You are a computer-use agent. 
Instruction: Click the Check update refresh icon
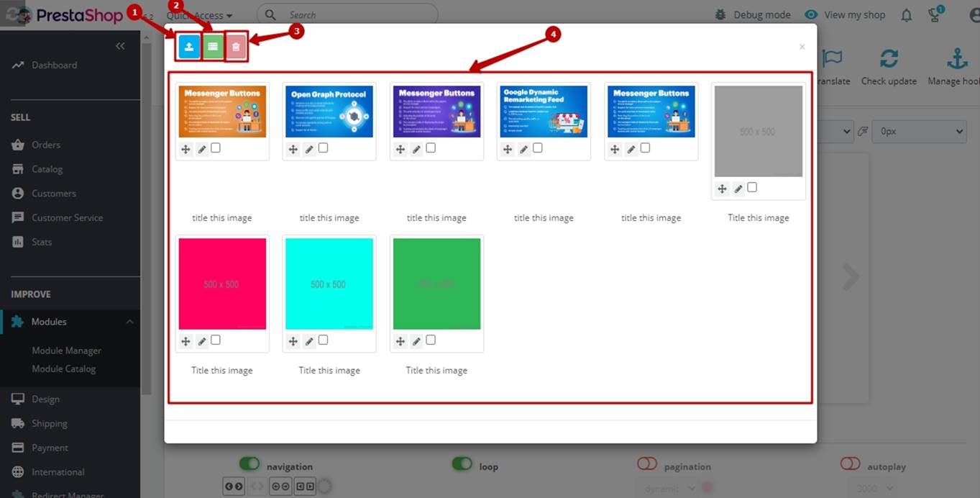[889, 58]
